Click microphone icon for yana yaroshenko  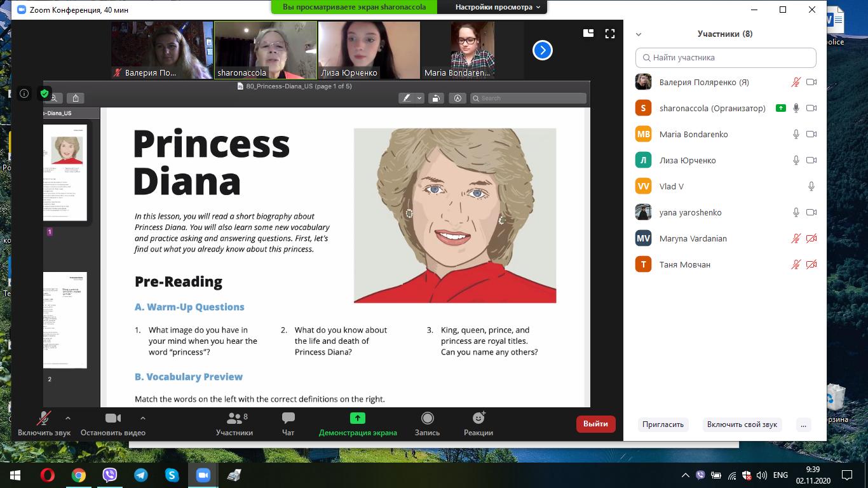[x=796, y=212]
